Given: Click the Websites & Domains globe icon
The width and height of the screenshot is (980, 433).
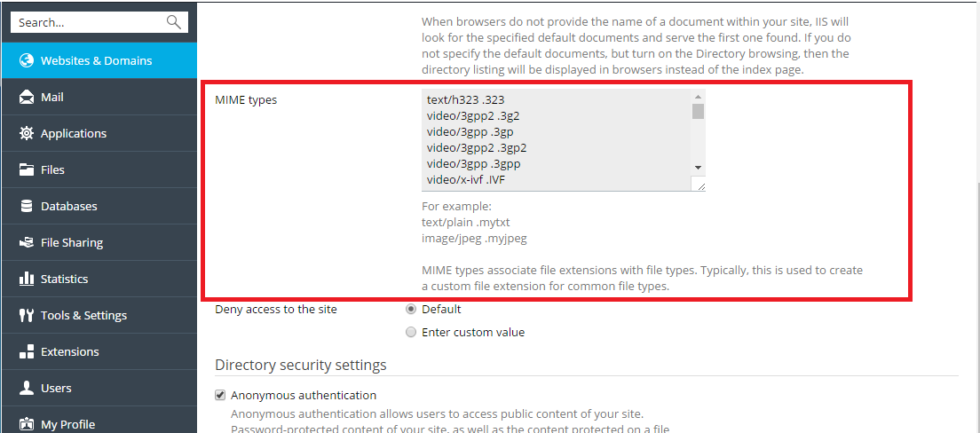Looking at the screenshot, I should click(x=26, y=61).
